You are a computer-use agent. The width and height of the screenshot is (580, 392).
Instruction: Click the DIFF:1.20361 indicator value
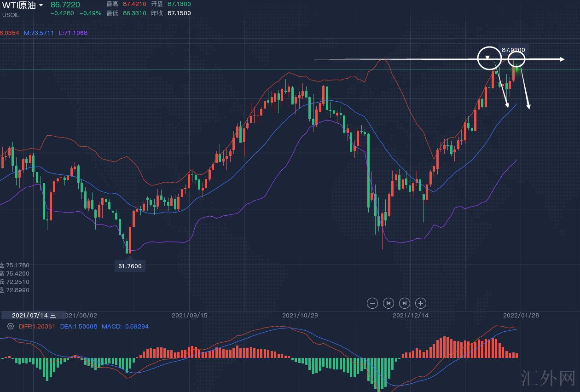tap(37, 327)
